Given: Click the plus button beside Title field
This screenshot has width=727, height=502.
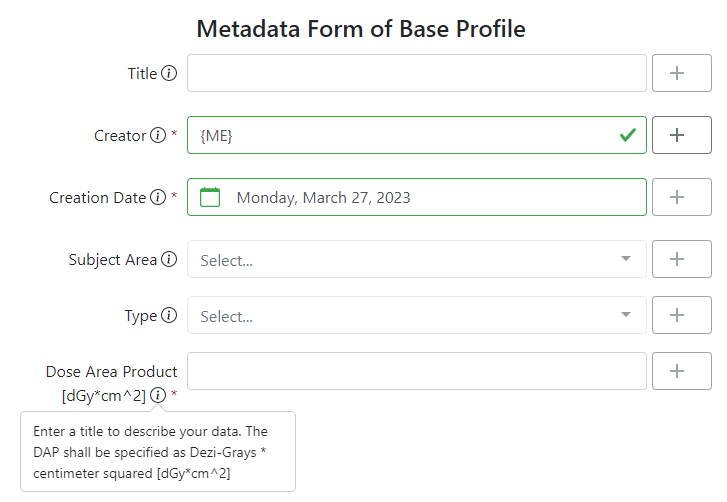Looking at the screenshot, I should tap(682, 73).
